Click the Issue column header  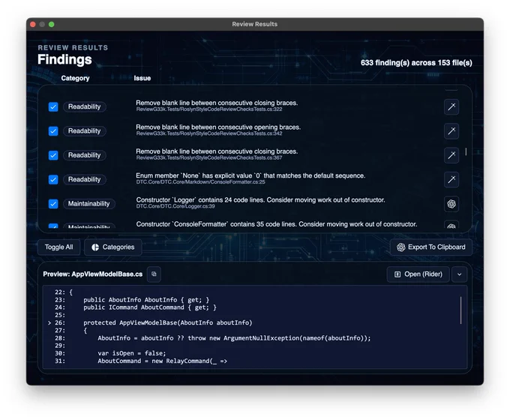142,78
